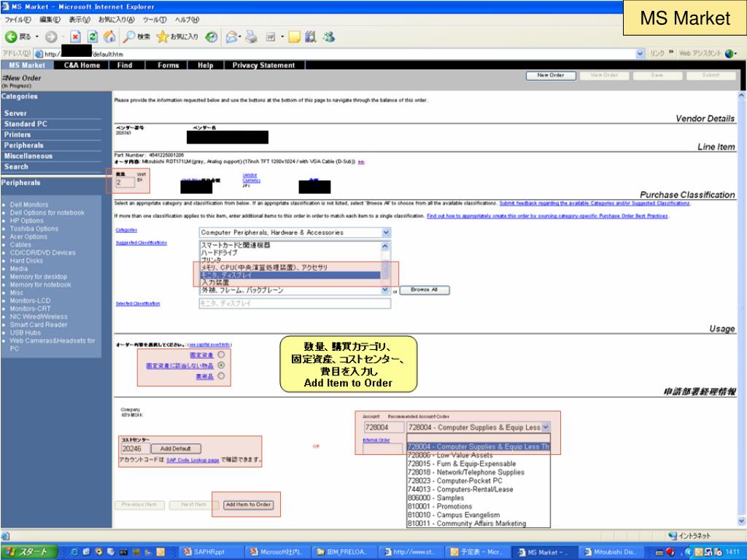The height and width of the screenshot is (560, 747).
Task: Switch to 予定表 window in taskbar
Action: 477,552
